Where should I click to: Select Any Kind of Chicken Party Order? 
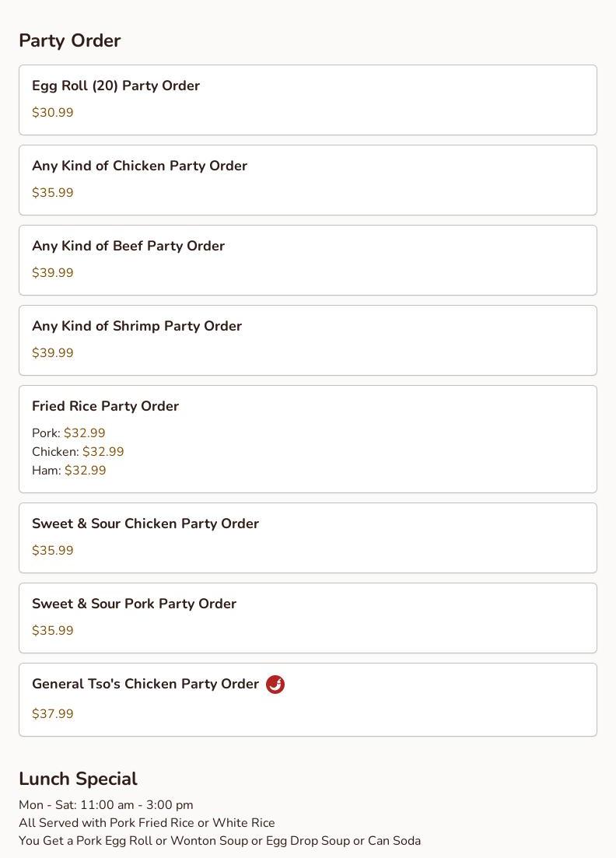point(139,166)
